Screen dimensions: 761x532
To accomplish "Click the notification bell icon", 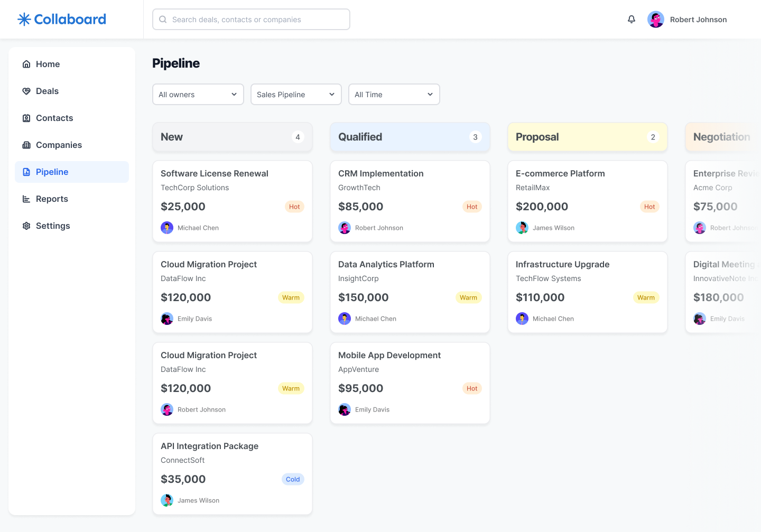I will (x=632, y=20).
